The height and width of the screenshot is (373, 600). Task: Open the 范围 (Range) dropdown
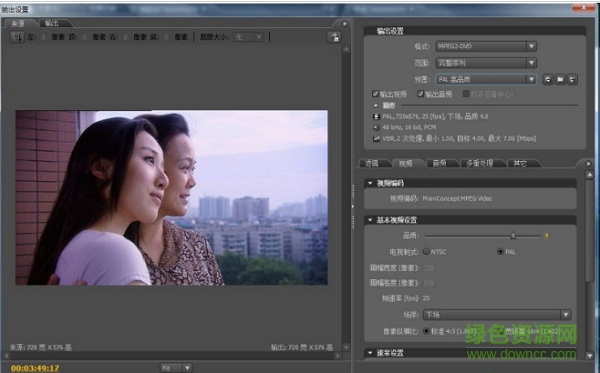tap(486, 63)
